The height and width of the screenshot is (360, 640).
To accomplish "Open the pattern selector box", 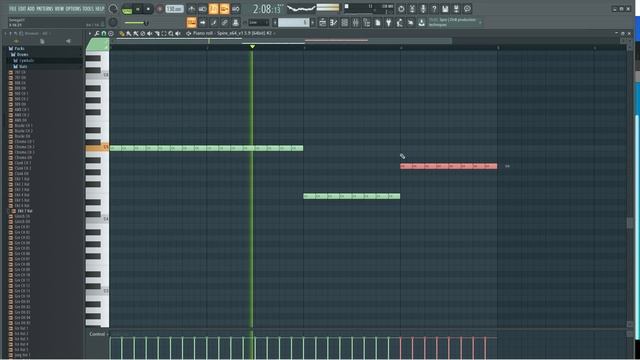I will (293, 23).
